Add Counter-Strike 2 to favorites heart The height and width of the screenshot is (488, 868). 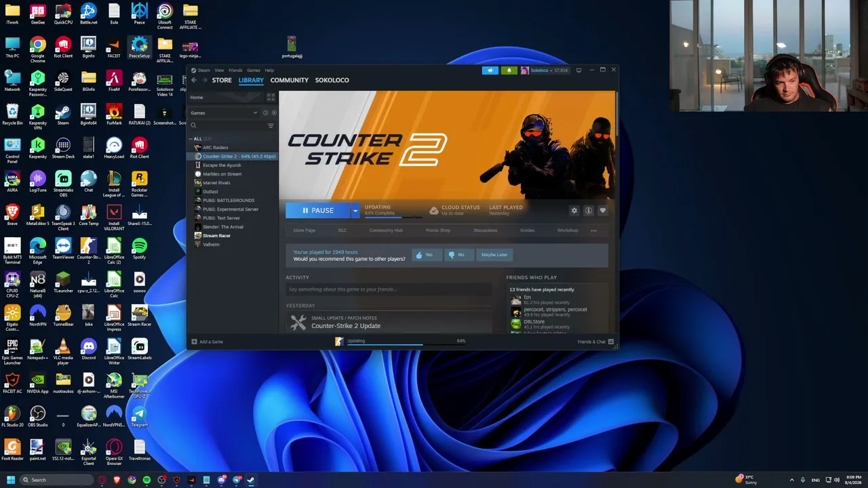coord(603,211)
